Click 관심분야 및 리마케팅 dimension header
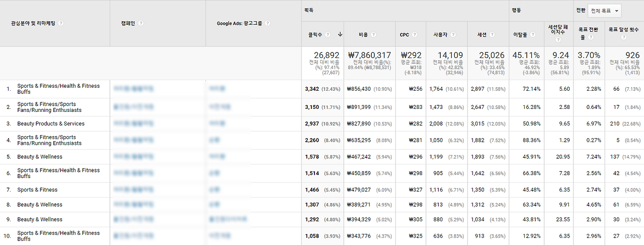The width and height of the screenshot is (644, 245). coord(33,23)
